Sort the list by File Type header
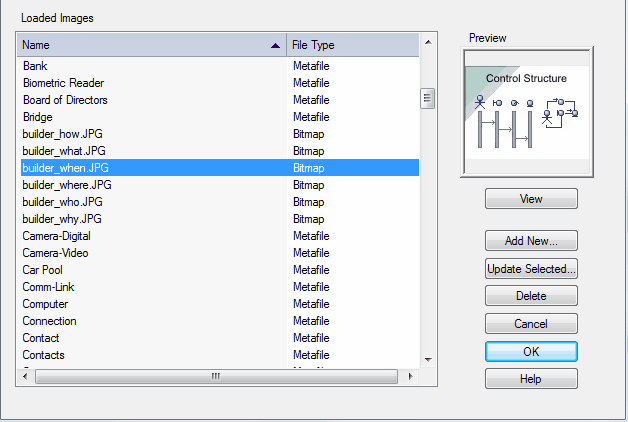The image size is (628, 422). point(353,45)
